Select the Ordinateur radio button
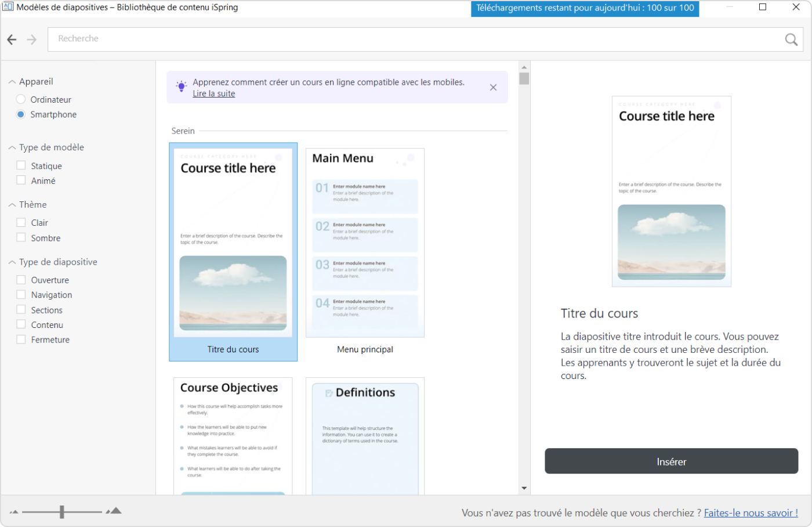This screenshot has width=812, height=527. coord(21,99)
